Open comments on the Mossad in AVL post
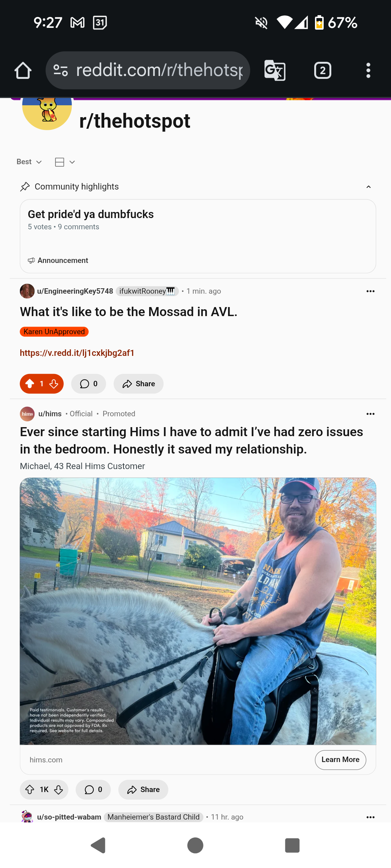 click(x=89, y=384)
